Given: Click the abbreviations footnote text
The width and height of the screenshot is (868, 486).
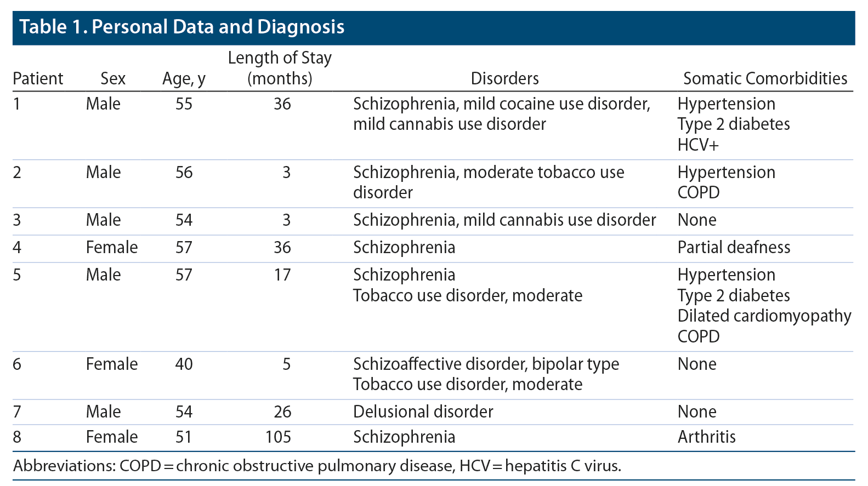Looking at the screenshot, I should click(x=317, y=466).
